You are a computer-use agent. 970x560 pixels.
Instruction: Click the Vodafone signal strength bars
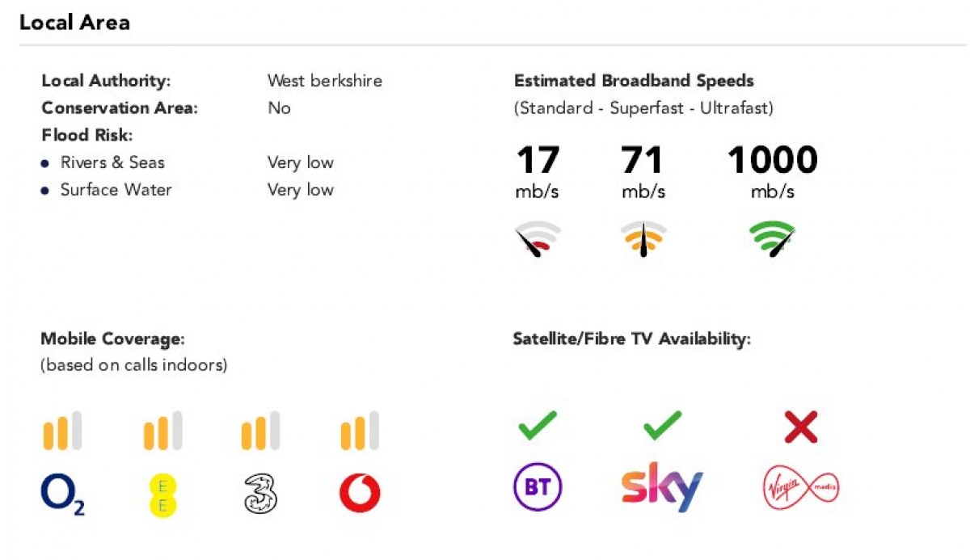tap(360, 432)
